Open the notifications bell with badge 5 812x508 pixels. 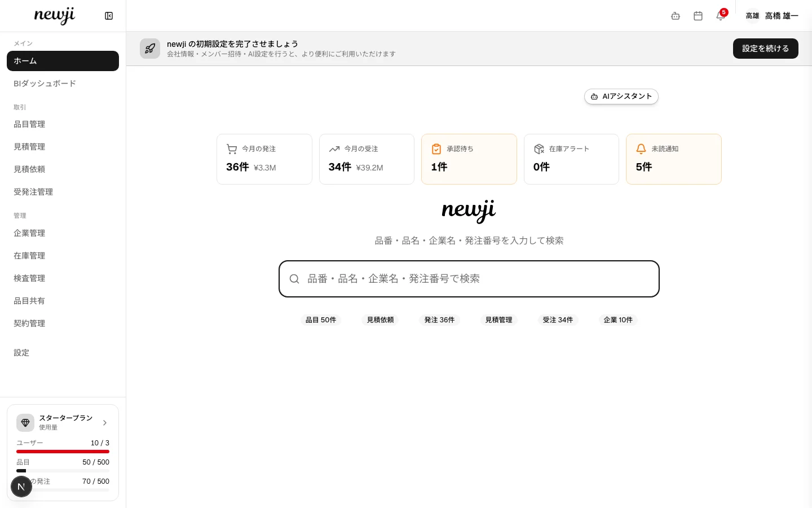coord(721,15)
